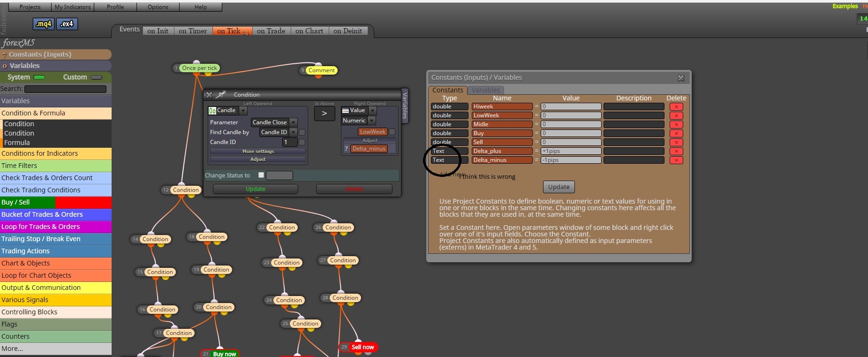Tick the Change Status to checkbox
The height and width of the screenshot is (357, 868).
pos(261,175)
